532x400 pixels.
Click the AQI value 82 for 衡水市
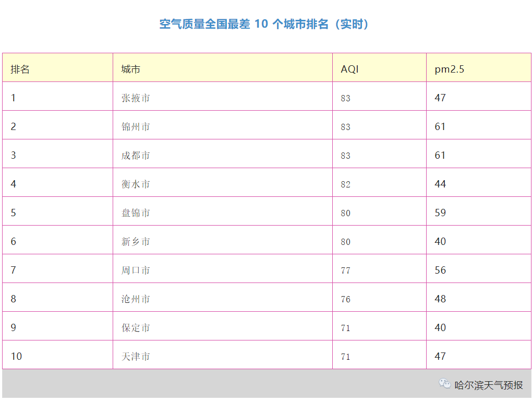click(x=345, y=184)
